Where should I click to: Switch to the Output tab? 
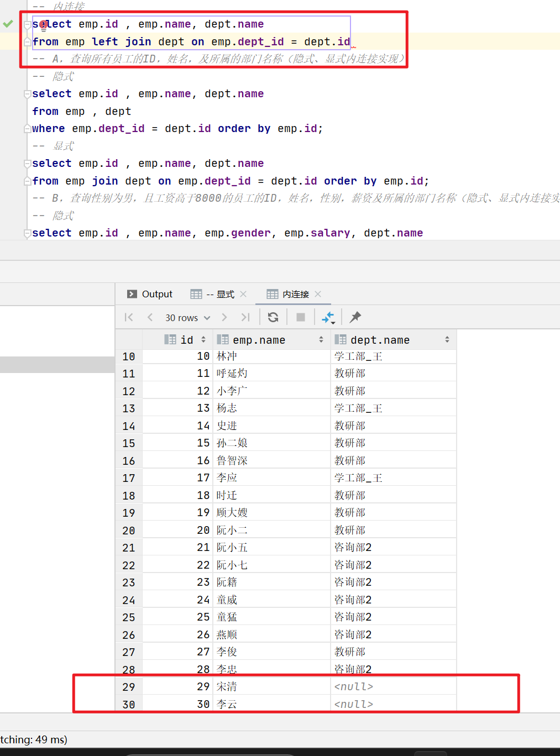pyautogui.click(x=150, y=294)
